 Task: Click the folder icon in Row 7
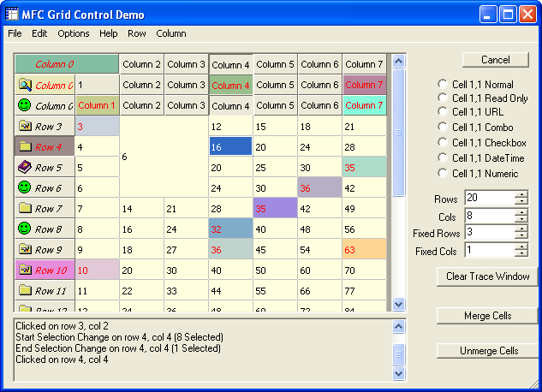[25, 208]
